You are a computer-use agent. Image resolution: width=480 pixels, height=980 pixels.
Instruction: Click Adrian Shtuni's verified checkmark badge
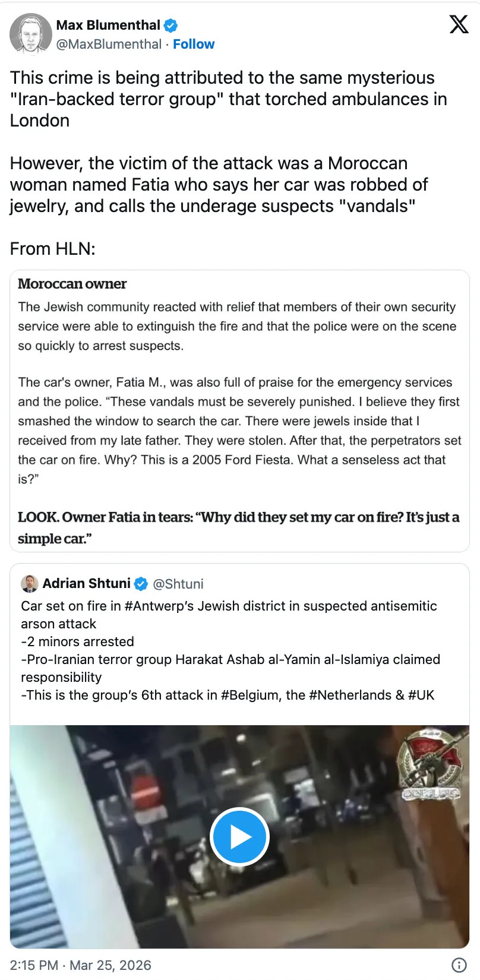(141, 584)
